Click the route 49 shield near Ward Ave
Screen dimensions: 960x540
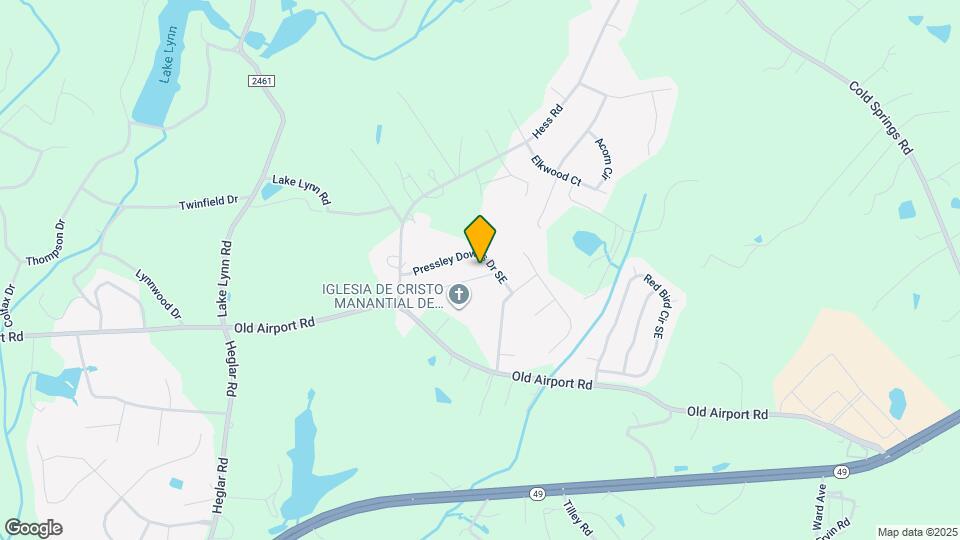[x=841, y=471]
